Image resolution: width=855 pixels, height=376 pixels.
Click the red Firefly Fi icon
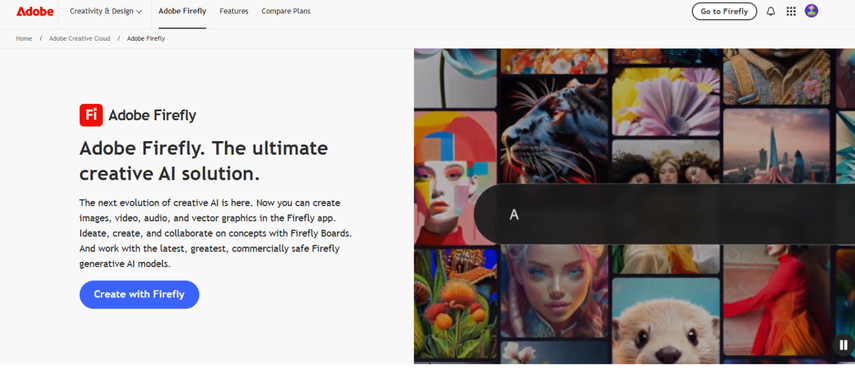click(x=91, y=115)
